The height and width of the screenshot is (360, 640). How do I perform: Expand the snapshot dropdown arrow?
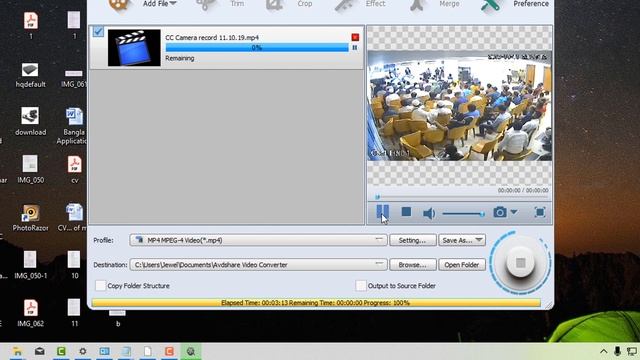514,212
